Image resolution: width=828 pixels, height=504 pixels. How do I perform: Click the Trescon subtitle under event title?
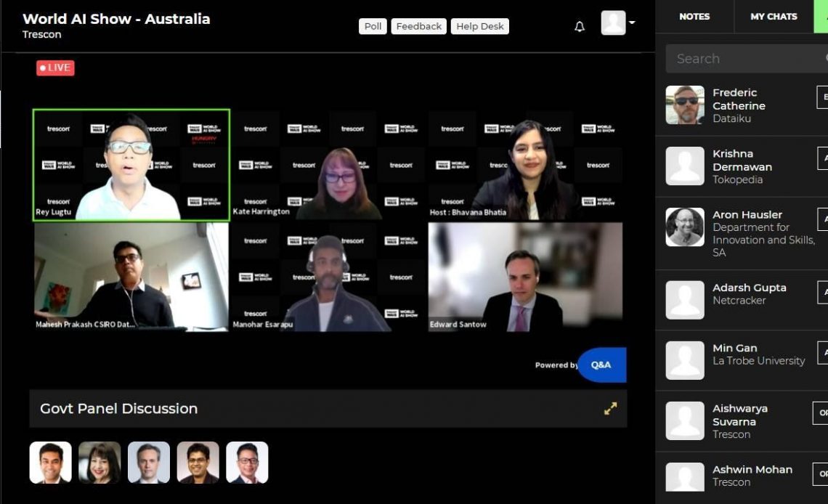coord(41,34)
